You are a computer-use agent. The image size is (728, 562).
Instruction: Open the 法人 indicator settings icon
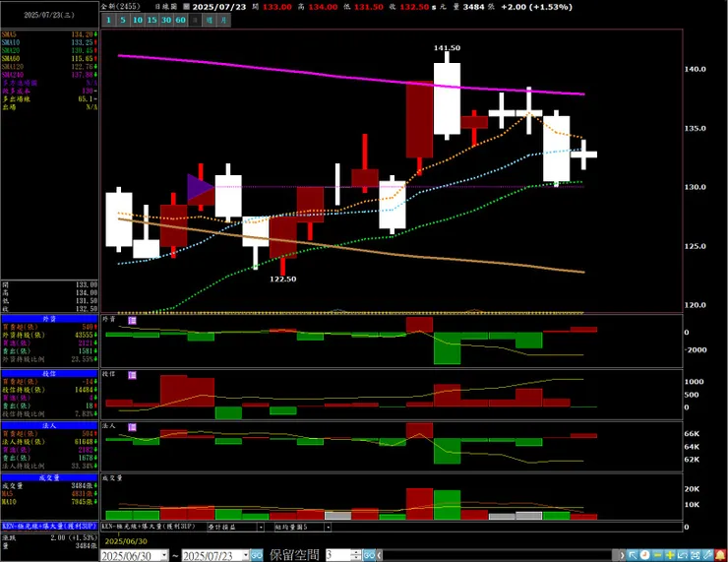[x=133, y=427]
